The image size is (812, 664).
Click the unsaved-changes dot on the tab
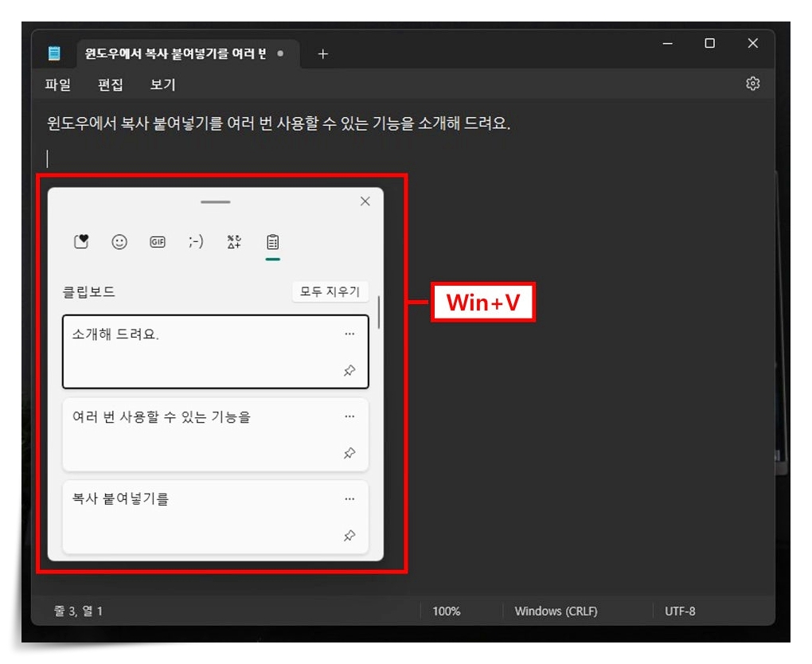tap(280, 53)
